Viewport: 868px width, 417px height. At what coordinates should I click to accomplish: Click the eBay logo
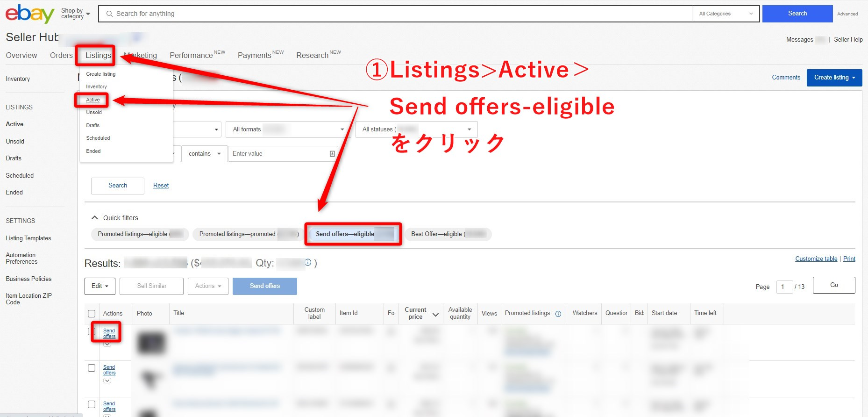30,14
